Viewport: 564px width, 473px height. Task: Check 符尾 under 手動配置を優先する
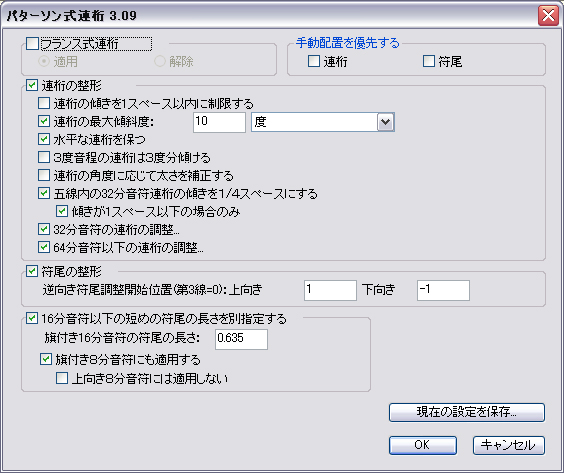428,61
